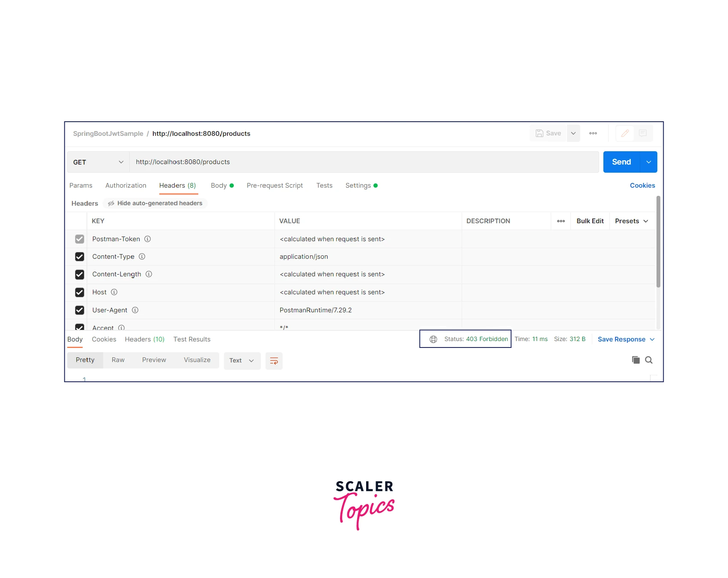Select the response Body tab
The height and width of the screenshot is (578, 728).
75,339
